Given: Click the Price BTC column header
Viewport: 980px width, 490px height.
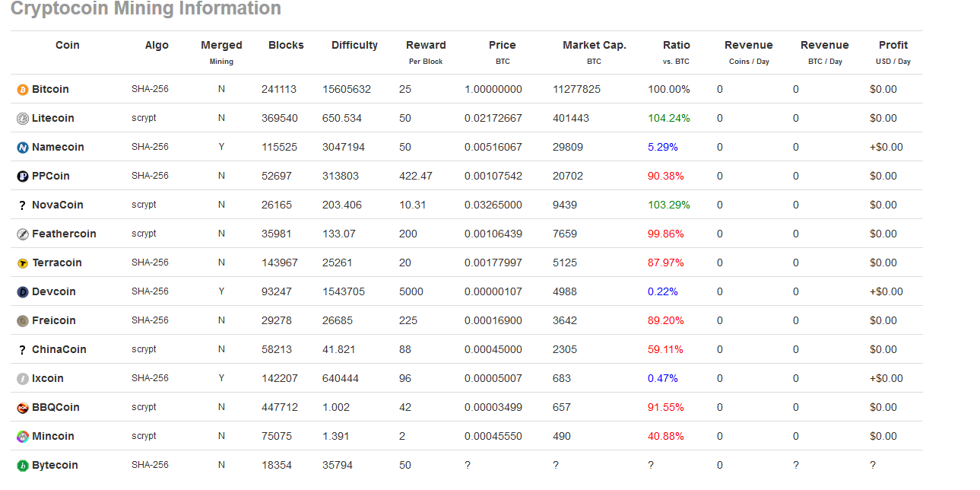Looking at the screenshot, I should 502,52.
